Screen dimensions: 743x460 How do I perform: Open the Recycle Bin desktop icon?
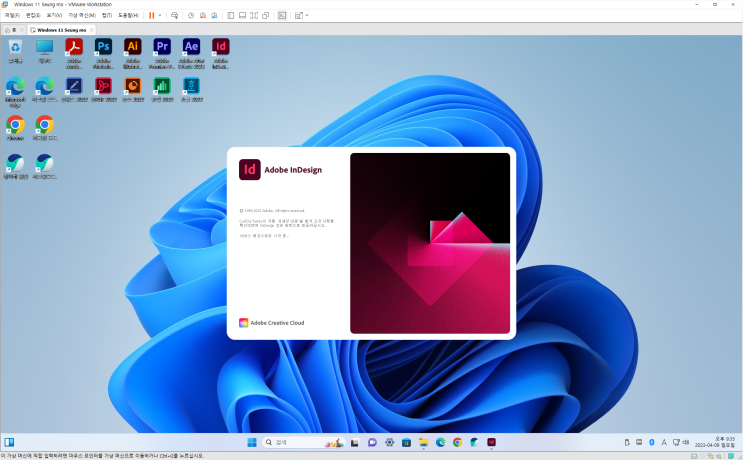click(15, 51)
